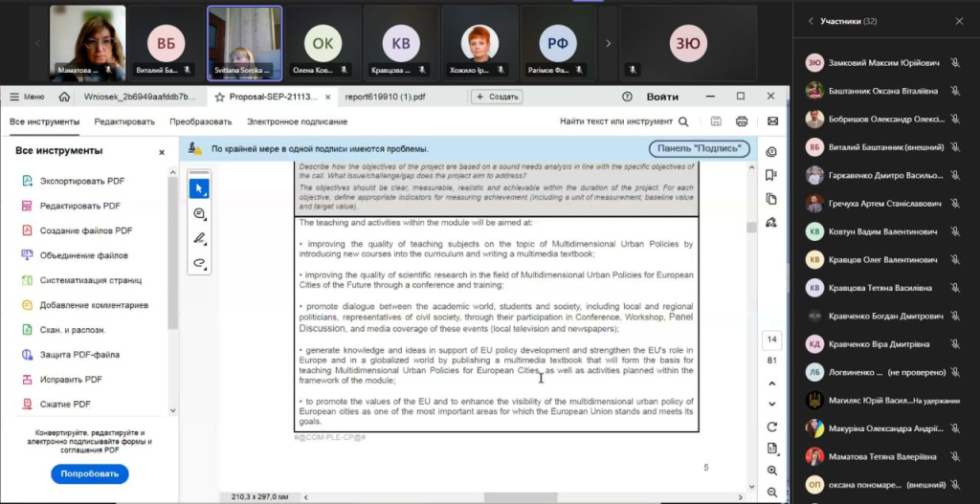This screenshot has height=504, width=980.
Task: Select the freehand draw tool
Action: tap(199, 263)
